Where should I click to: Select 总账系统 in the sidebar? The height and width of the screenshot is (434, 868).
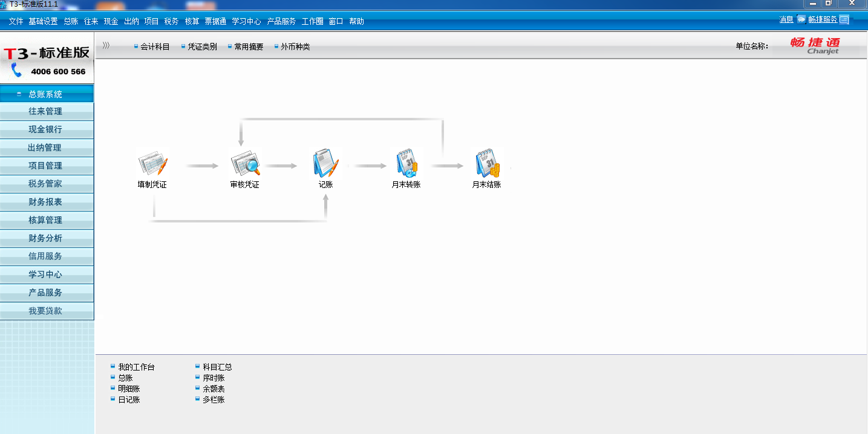[x=47, y=94]
